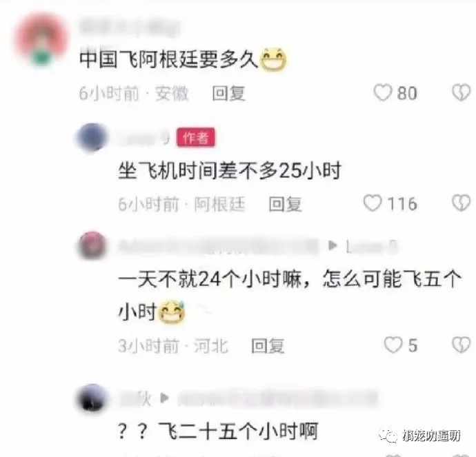
Task: Open the Hebei commenter's dark red avatar
Action: click(x=92, y=245)
